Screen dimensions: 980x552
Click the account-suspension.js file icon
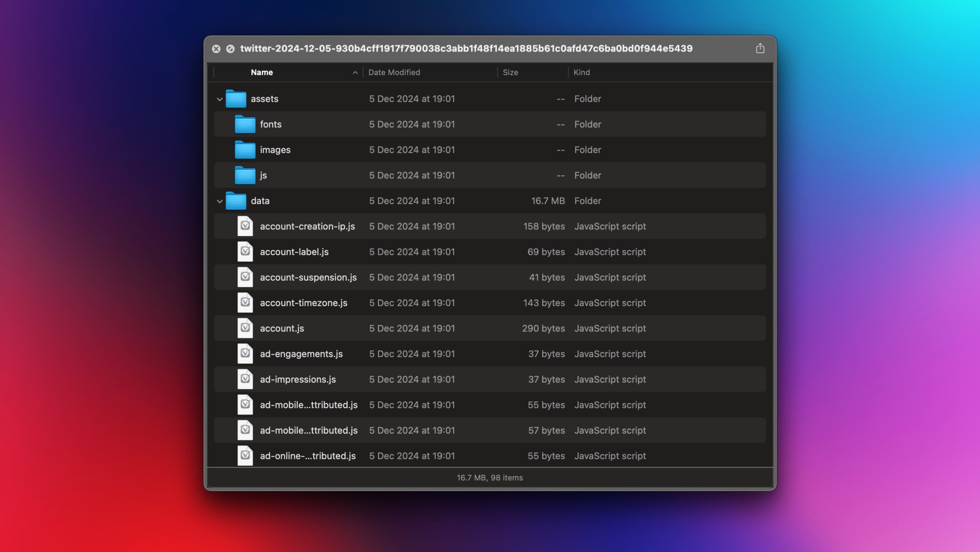245,277
